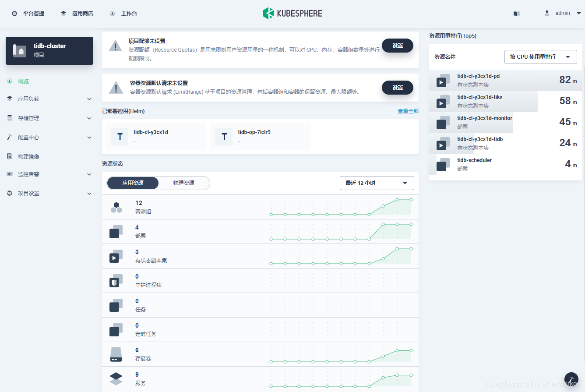Expand the 监控告警 sidebar chevron
The image size is (585, 392).
point(89,174)
